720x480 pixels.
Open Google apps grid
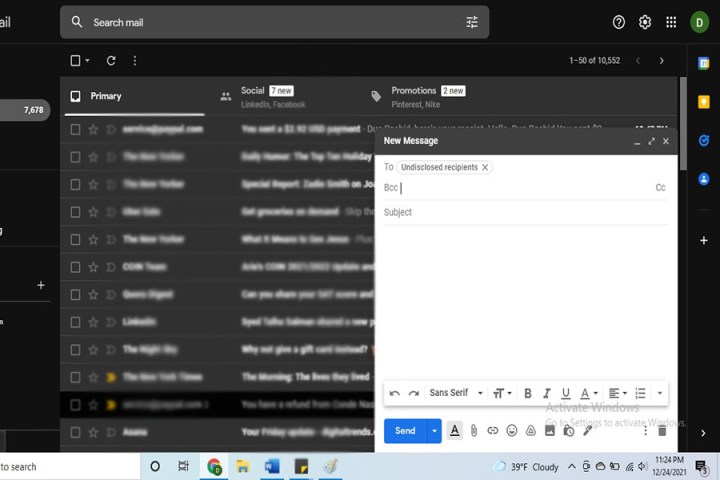(x=671, y=22)
